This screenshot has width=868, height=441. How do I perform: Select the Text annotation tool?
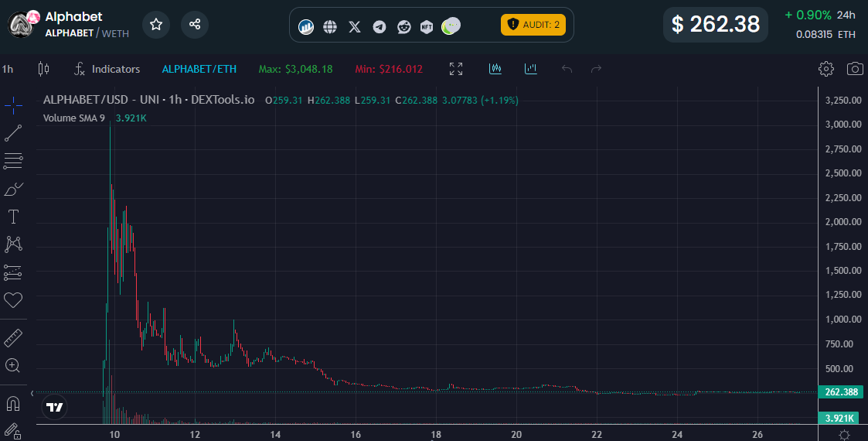pos(13,217)
